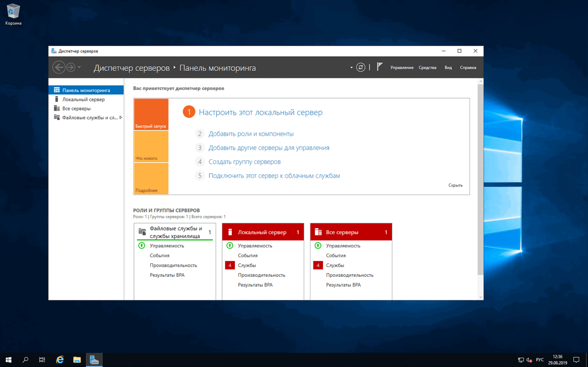Click Добавить роли и компоненты link
This screenshot has height=367, width=588.
coord(251,134)
